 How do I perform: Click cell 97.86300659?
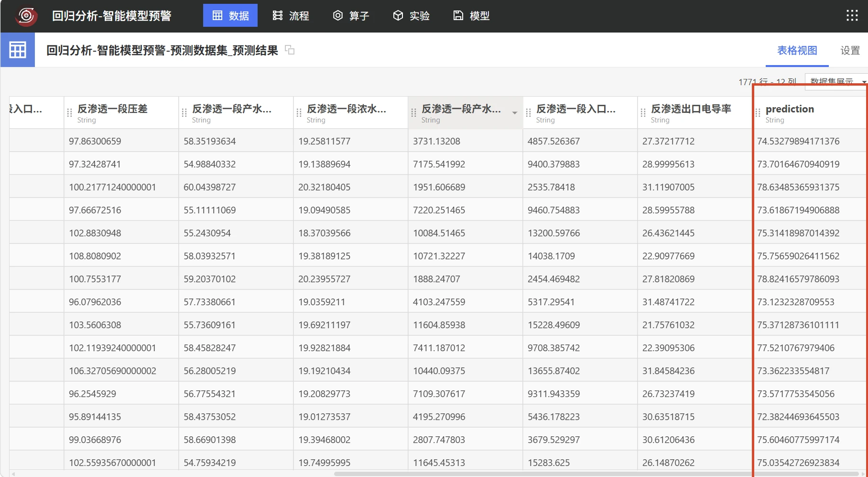[121, 141]
